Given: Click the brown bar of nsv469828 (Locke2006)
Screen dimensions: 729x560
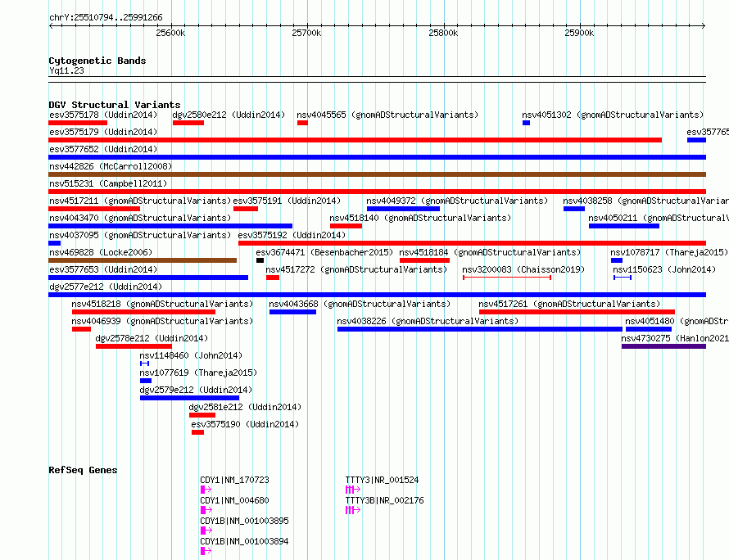Looking at the screenshot, I should point(143,260).
